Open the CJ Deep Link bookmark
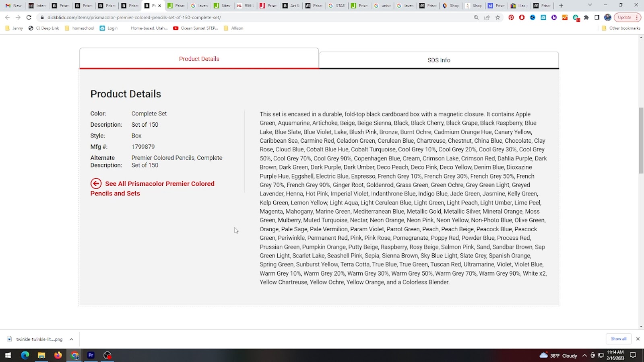Screen dimensions: 644x362 pos(44,28)
